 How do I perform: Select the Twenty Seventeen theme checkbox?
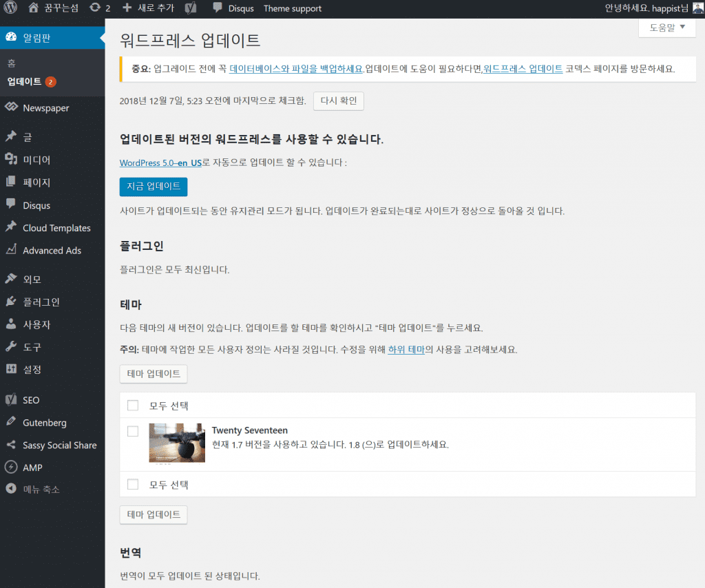coord(133,431)
